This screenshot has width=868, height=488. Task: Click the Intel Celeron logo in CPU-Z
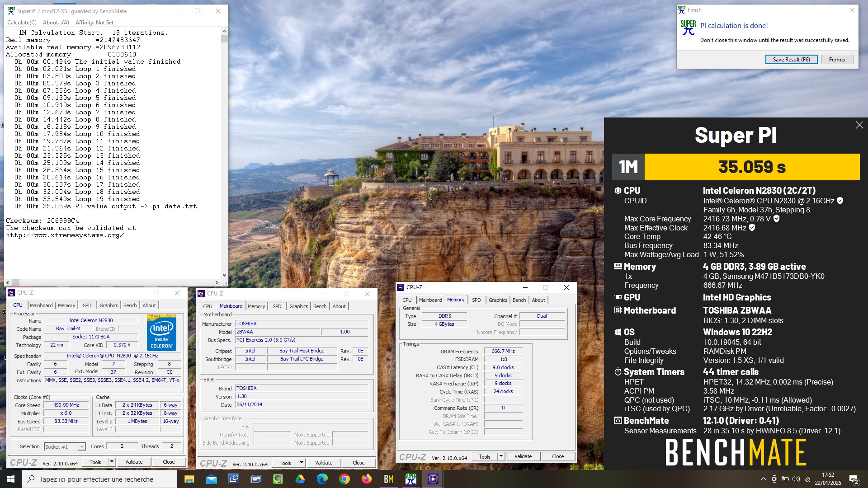pyautogui.click(x=161, y=333)
